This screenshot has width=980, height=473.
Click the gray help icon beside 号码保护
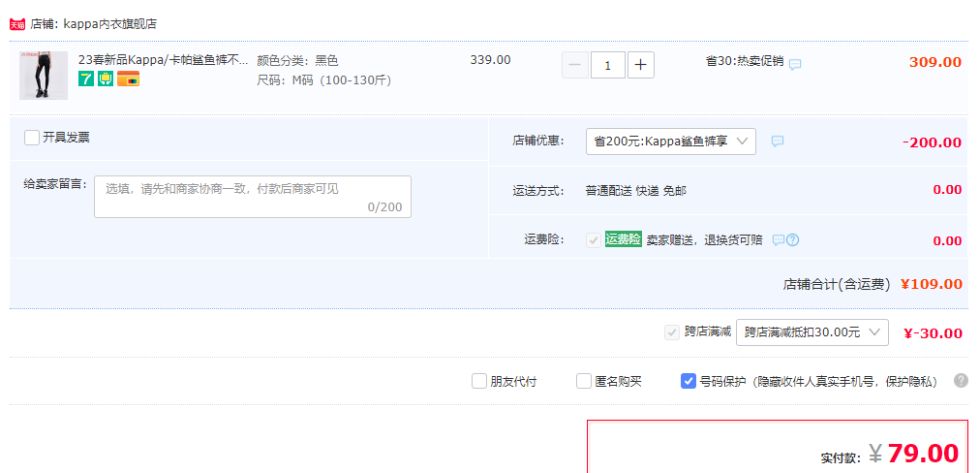(961, 380)
